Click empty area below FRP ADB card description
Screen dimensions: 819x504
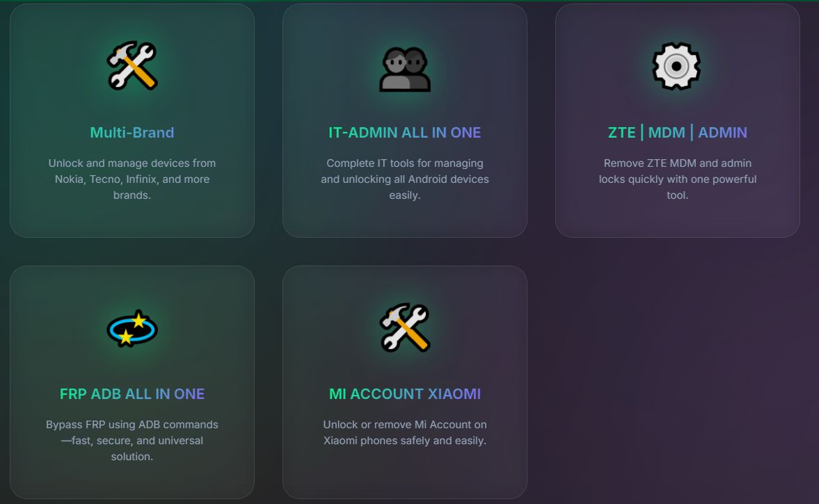coord(132,480)
